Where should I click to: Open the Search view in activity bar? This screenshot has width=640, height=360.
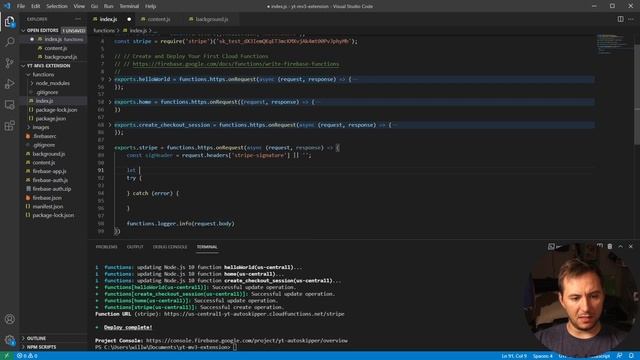[9, 42]
